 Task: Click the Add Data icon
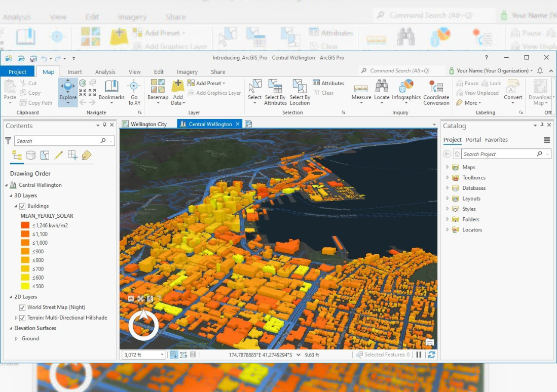(177, 86)
